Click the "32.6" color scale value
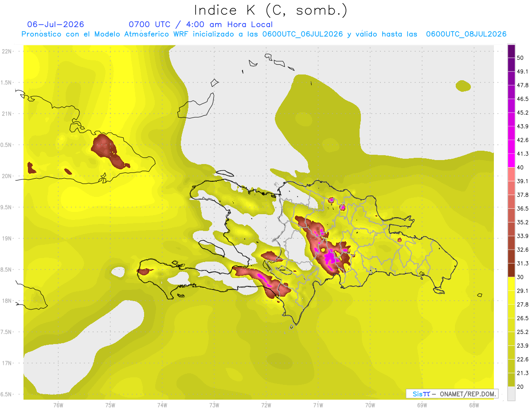 pos(523,250)
